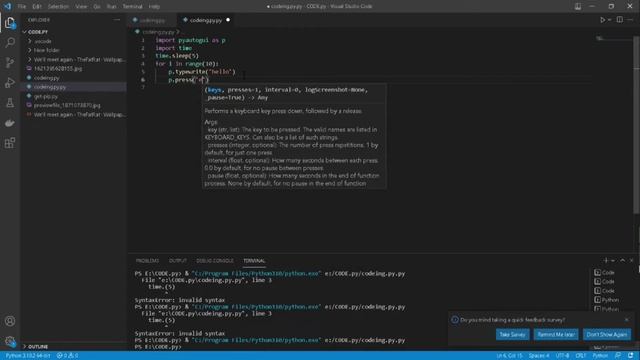Image resolution: width=640 pixels, height=360 pixels.
Task: Select the Python 3.10.2 64-bit interpreter status
Action: point(28,356)
